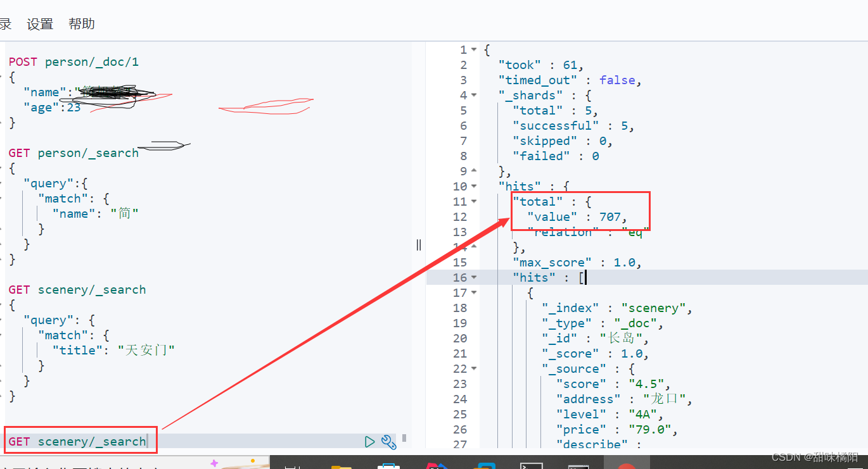Screen dimensions: 868x469
Task: Collapse the root object at response line 1
Action: (474, 50)
